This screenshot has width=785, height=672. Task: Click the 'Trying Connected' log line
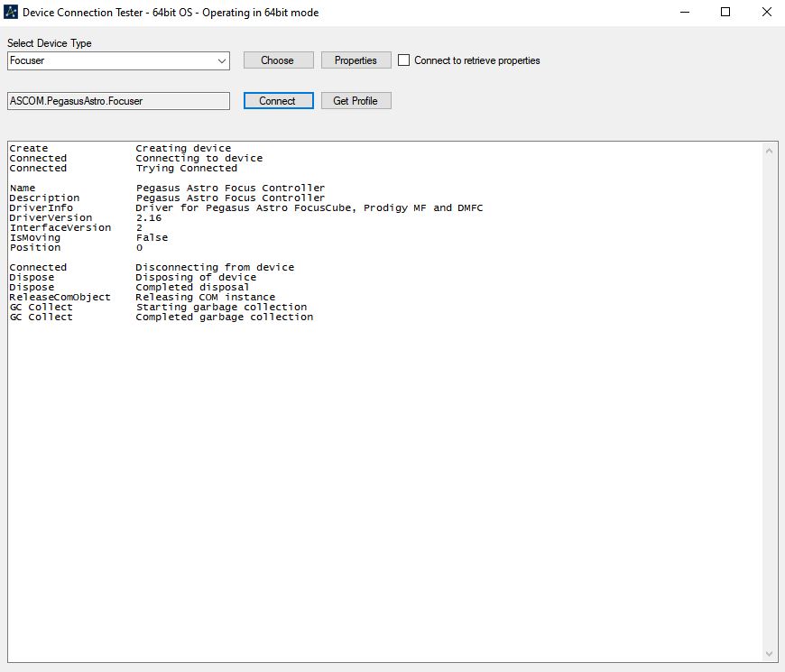186,168
